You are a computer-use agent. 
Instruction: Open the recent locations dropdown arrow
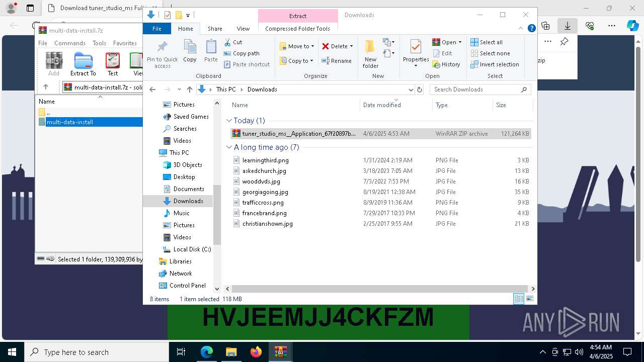pos(179,89)
